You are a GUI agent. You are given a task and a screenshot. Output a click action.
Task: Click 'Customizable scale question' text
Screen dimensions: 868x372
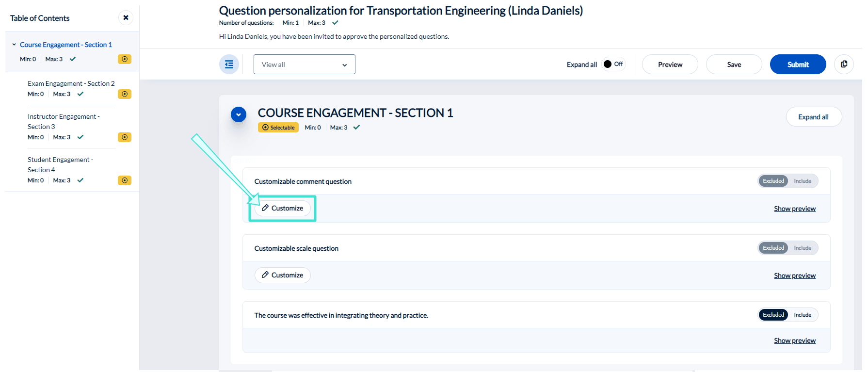click(296, 248)
